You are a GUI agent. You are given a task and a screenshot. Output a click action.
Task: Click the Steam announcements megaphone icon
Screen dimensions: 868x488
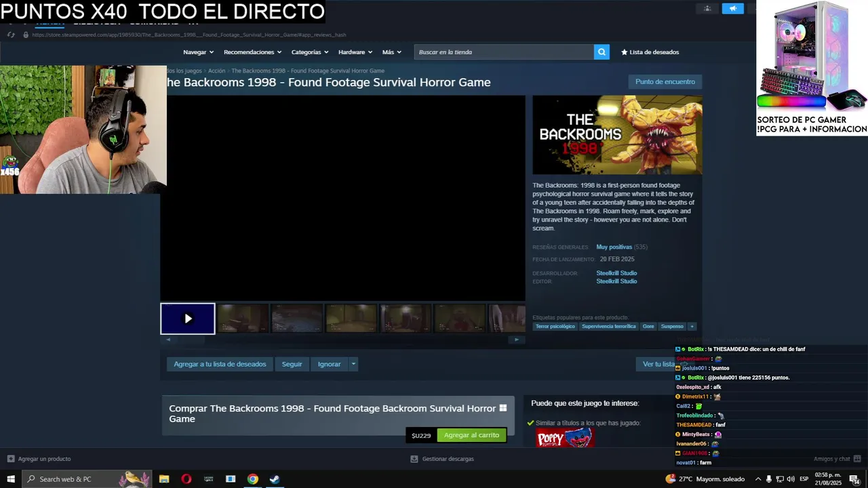tap(732, 8)
